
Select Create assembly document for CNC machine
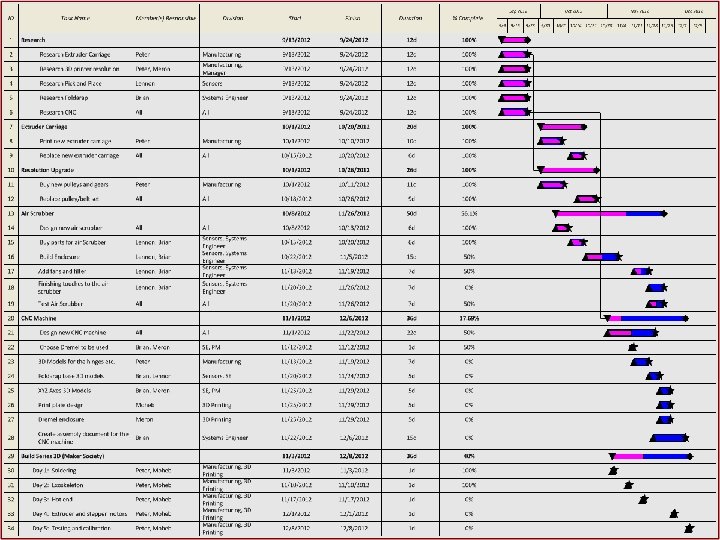[x=83, y=438]
